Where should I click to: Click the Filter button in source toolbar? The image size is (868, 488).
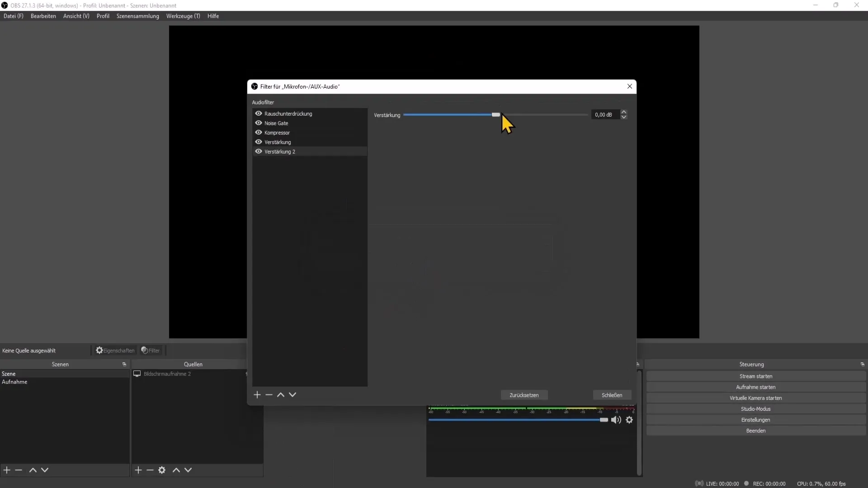tap(151, 350)
